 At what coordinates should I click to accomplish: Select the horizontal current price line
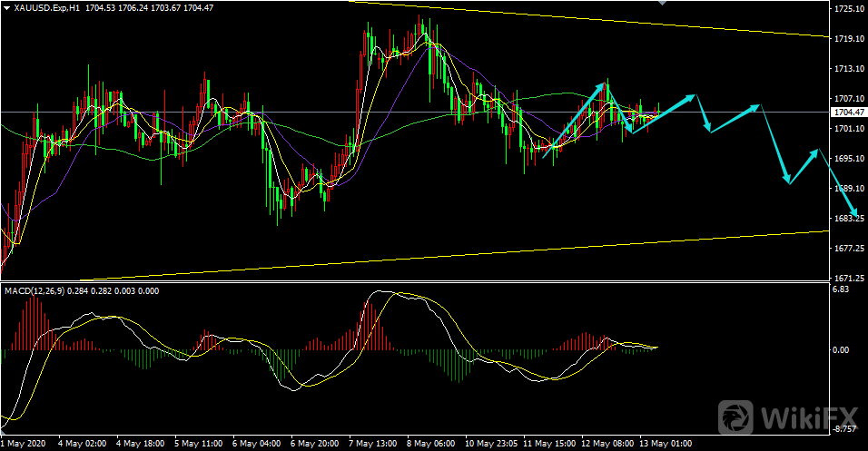272,113
